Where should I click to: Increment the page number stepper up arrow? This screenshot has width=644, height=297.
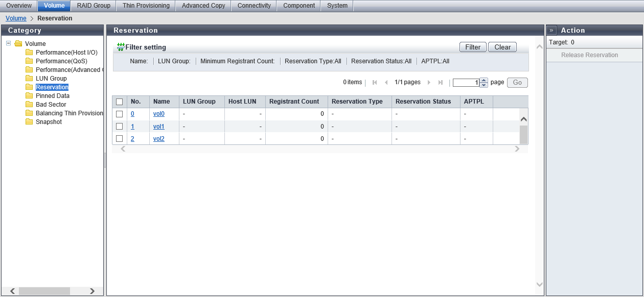click(x=484, y=80)
